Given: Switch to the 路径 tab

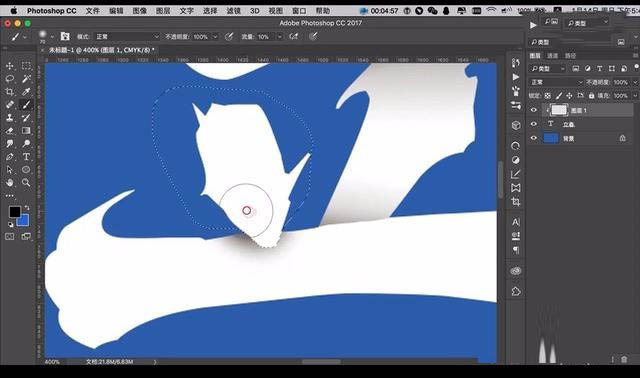Looking at the screenshot, I should [x=570, y=56].
